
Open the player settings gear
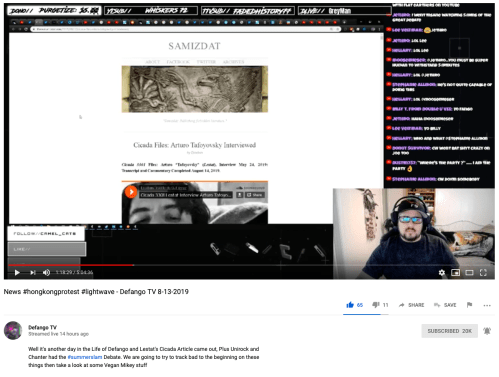coord(442,273)
